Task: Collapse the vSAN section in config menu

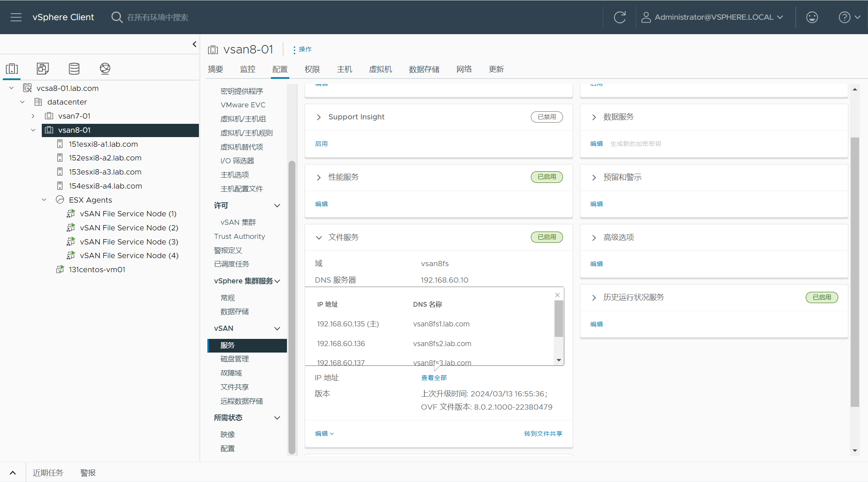Action: pyautogui.click(x=277, y=328)
